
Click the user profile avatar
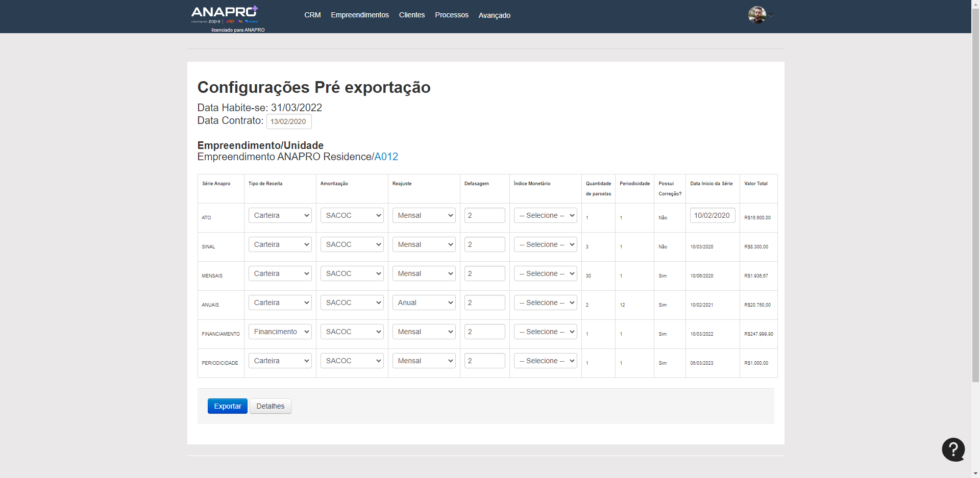(x=756, y=15)
